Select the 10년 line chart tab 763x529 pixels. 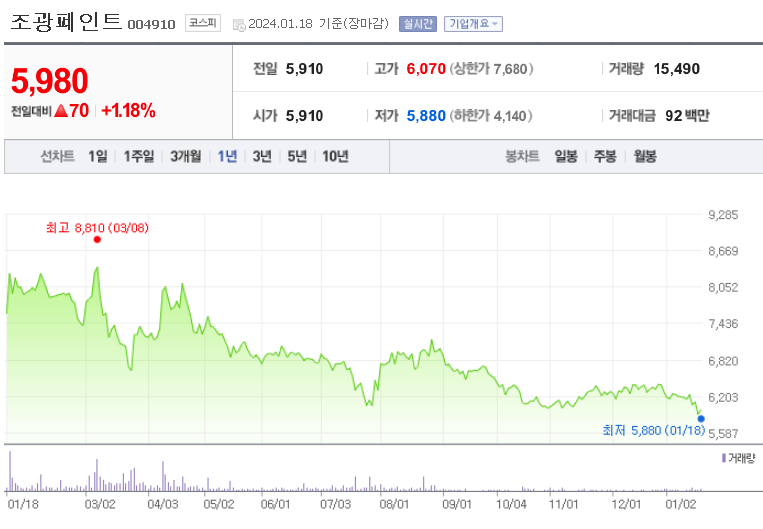[335, 156]
